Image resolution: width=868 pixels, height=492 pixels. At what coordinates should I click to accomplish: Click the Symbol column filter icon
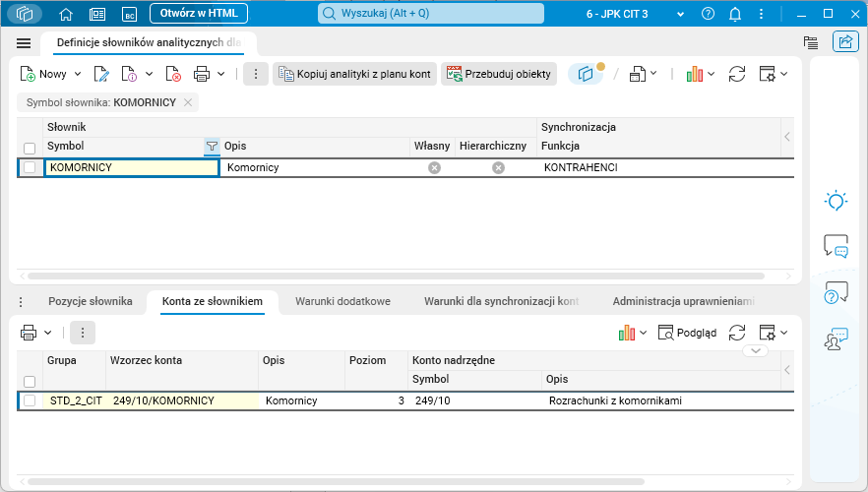(x=212, y=146)
